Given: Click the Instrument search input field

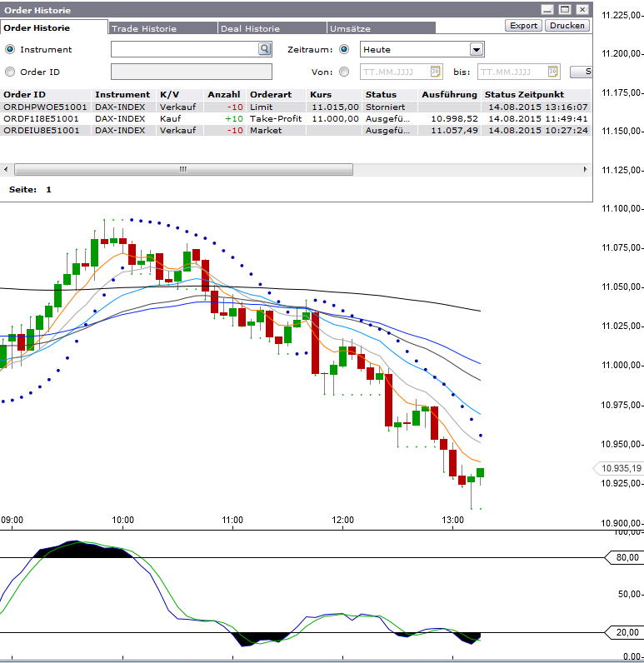Looking at the screenshot, I should point(183,50).
